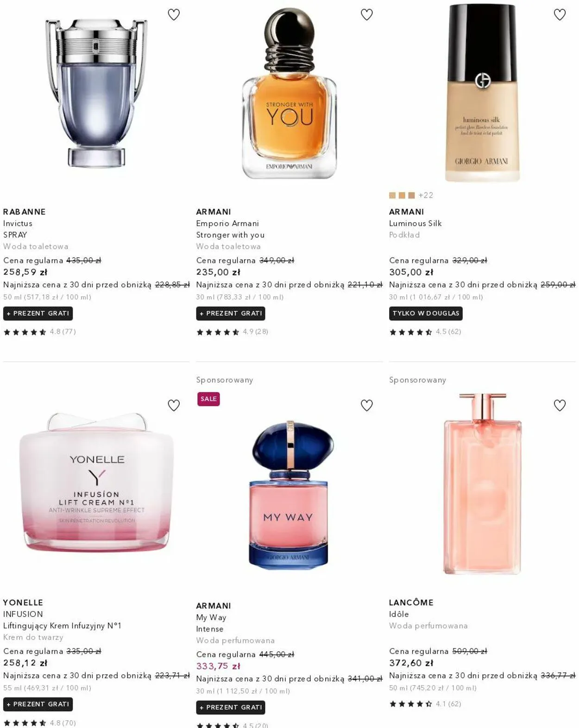The height and width of the screenshot is (728, 579).
Task: Show the +22 more foundation shades
Action: (426, 195)
